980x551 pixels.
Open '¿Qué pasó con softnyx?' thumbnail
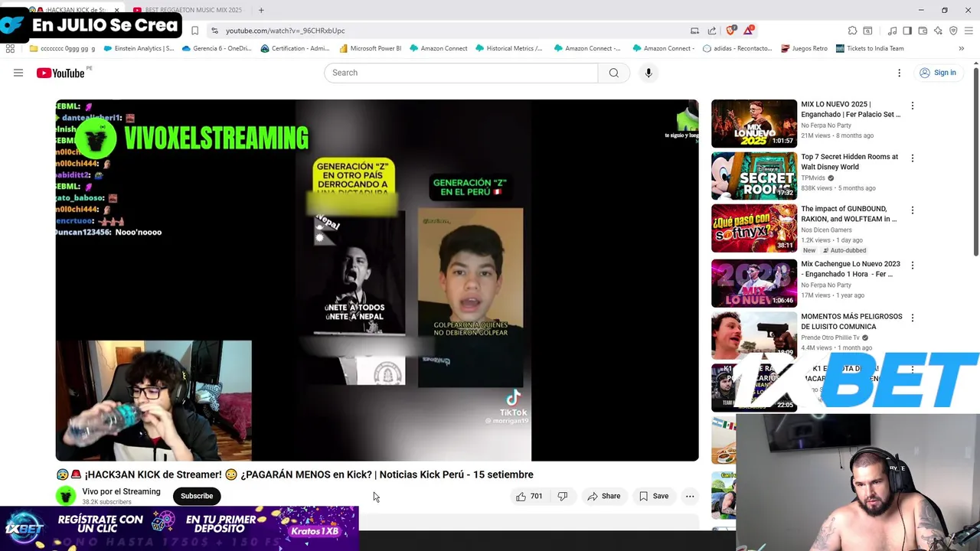[754, 228]
